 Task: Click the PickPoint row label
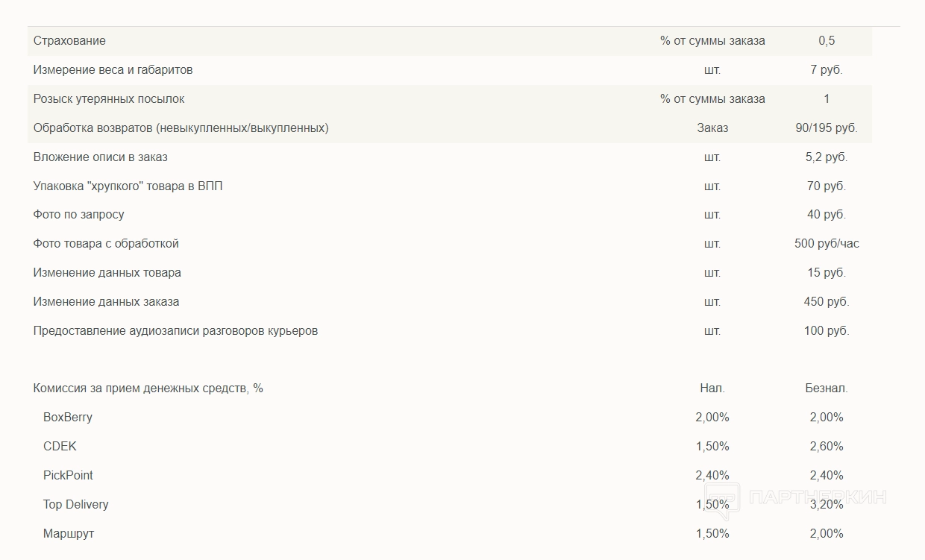pyautogui.click(x=68, y=476)
